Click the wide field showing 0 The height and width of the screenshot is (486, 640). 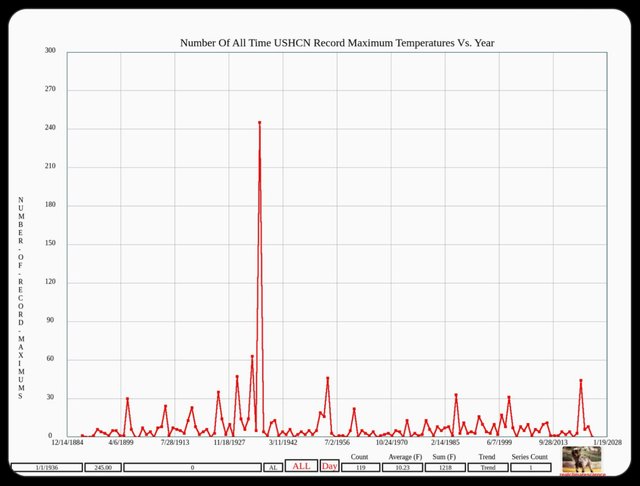pyautogui.click(x=192, y=467)
